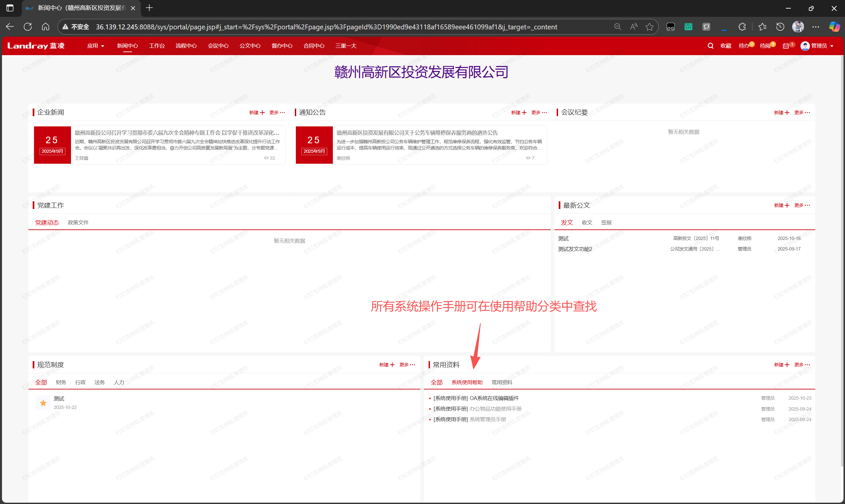
Task: Switch to 收文 tab in 最新公文
Action: pos(587,222)
